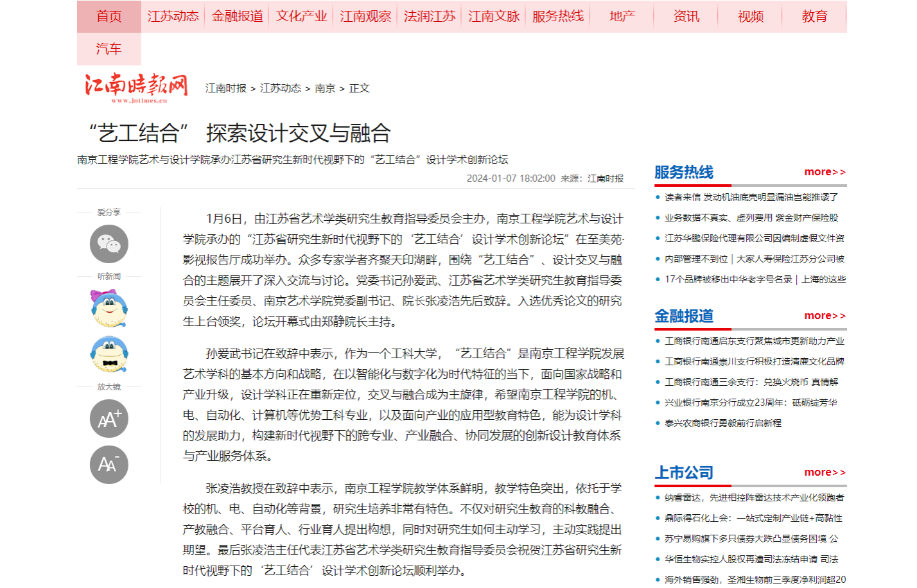Open the 读者来信 发动机油底壳 article
917x588 pixels.
(751, 198)
